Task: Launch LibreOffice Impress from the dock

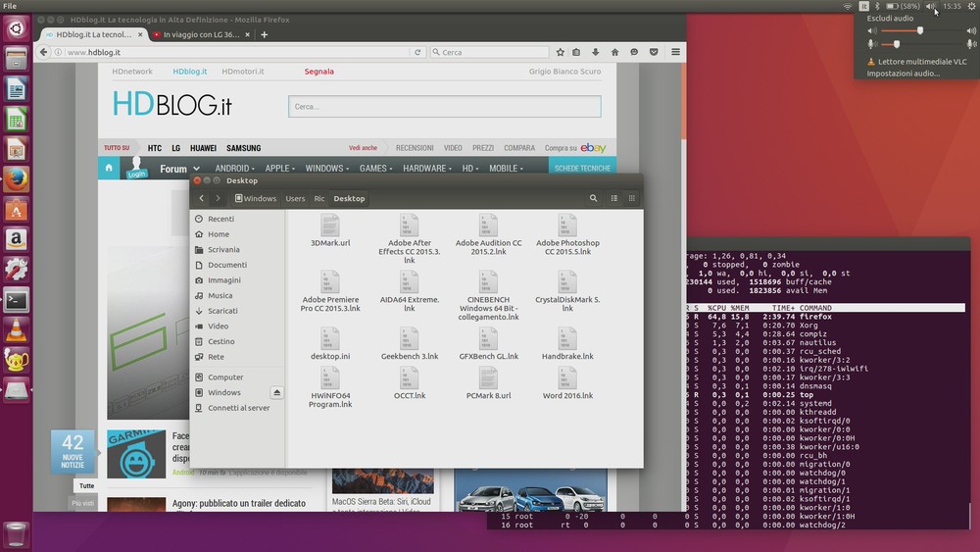Action: click(17, 149)
